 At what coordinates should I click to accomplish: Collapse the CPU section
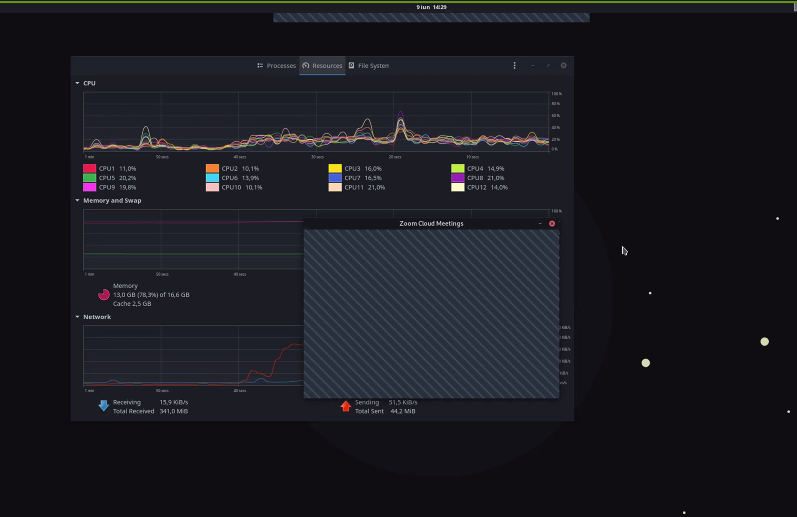77,83
